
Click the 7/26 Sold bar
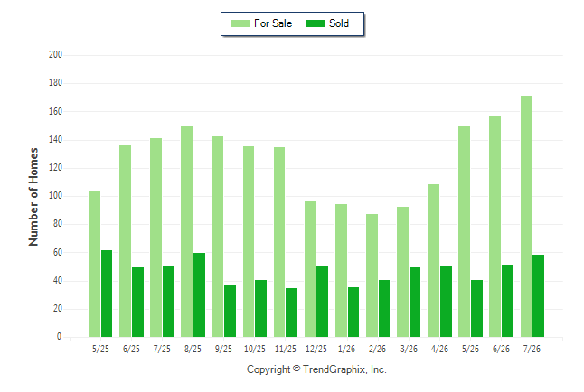[539, 296]
